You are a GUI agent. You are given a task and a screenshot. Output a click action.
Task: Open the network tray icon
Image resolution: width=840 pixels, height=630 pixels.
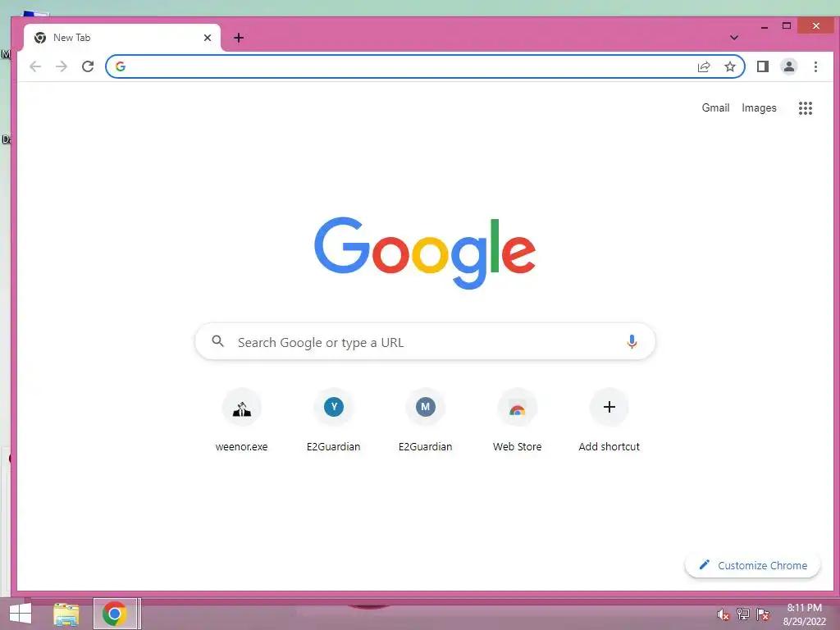743,614
